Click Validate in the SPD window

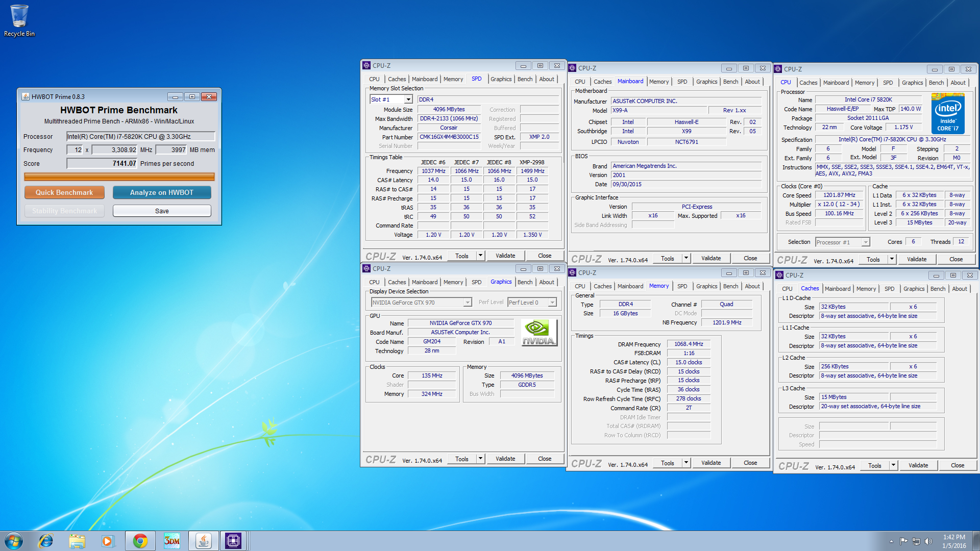(x=505, y=256)
